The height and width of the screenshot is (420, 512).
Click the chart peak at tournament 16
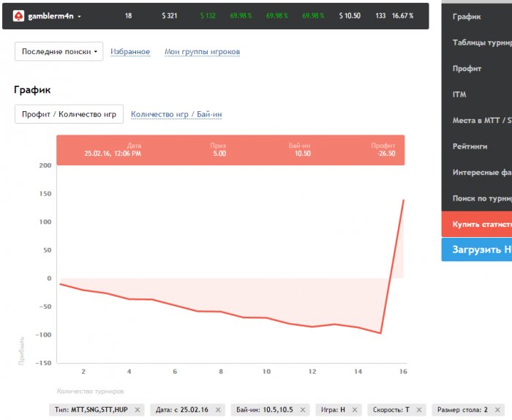[x=404, y=200]
